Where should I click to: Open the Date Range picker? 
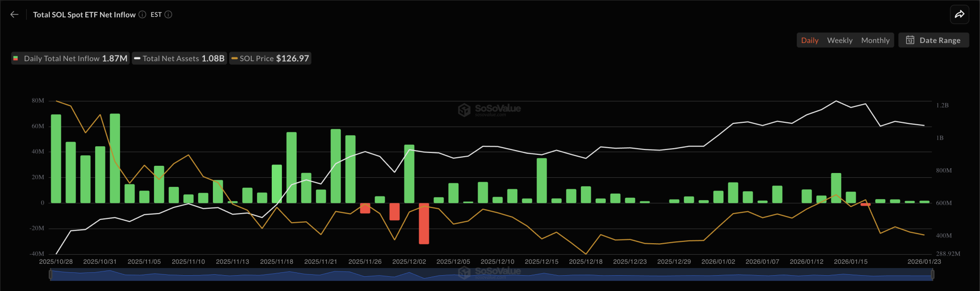(x=934, y=40)
